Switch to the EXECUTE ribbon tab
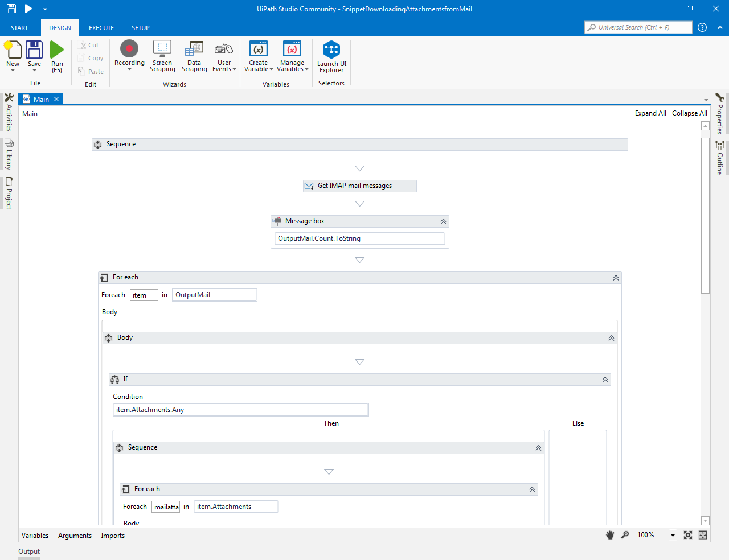The height and width of the screenshot is (560, 729). (101, 28)
